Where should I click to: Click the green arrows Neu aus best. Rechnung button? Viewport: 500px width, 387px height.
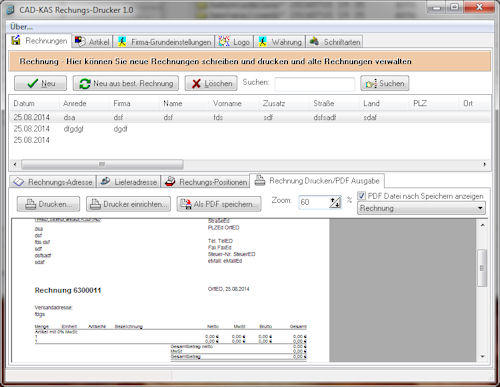(x=126, y=83)
